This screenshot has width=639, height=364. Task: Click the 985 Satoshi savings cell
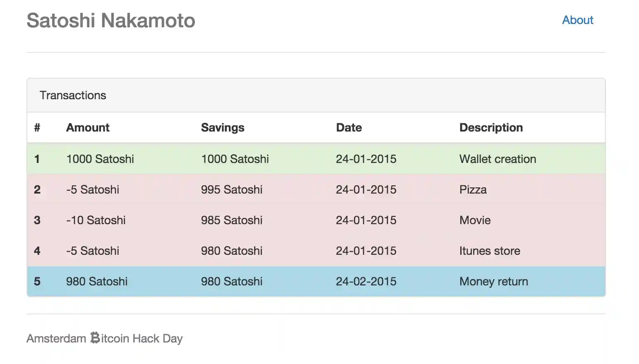[x=232, y=220]
